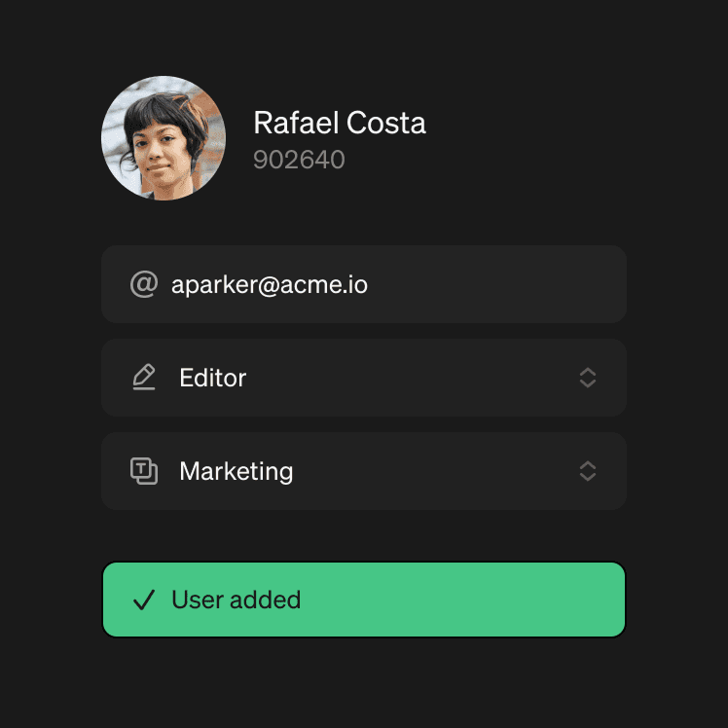Click the aparker@acme.io address text
Screen dimensions: 728x728
pyautogui.click(x=270, y=284)
